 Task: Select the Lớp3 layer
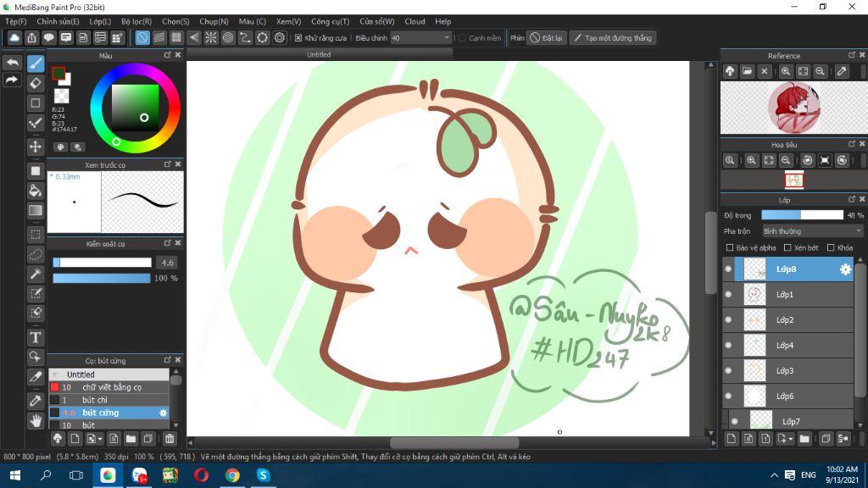pos(788,371)
